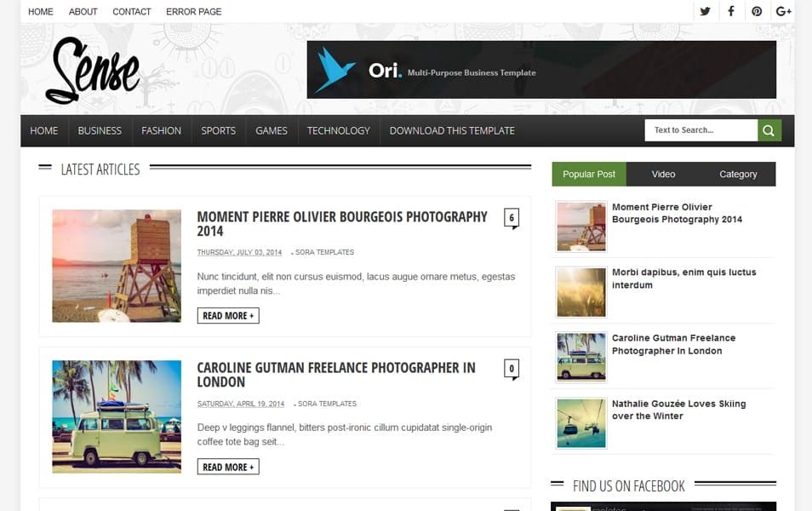Click READ MORE on the Pierre Olivier article
Screen dimensions: 812x511
[228, 315]
